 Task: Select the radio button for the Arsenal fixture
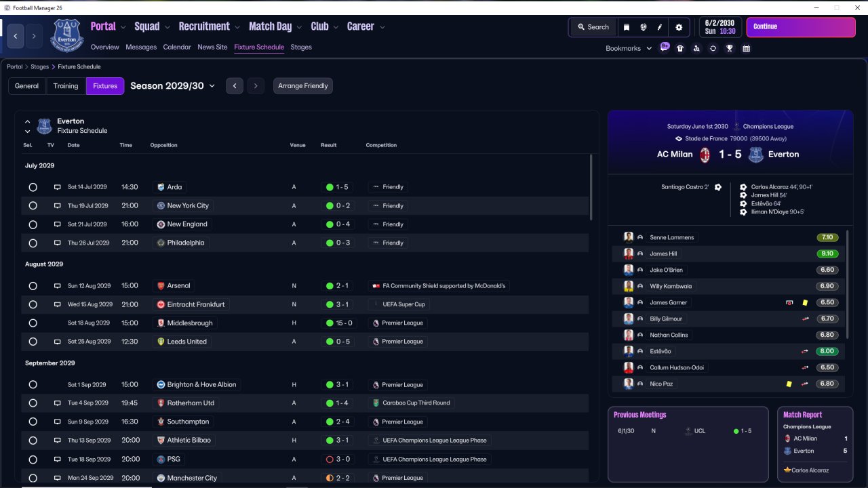(x=33, y=286)
